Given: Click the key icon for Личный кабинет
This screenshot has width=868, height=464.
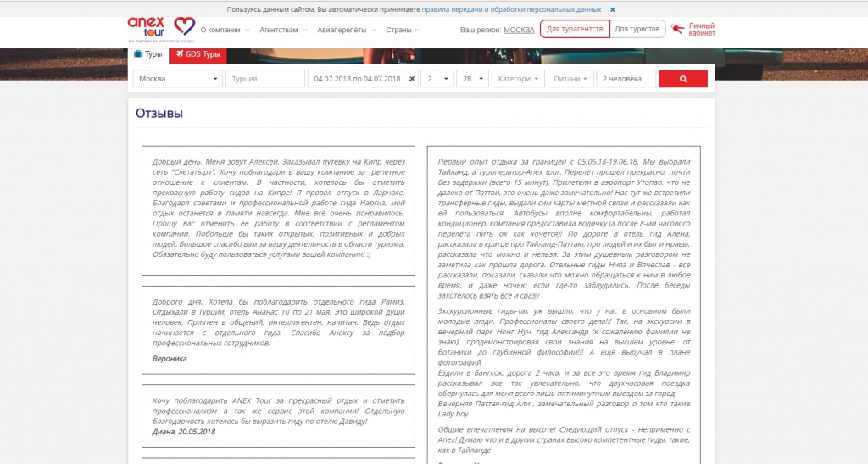Looking at the screenshot, I should point(677,29).
